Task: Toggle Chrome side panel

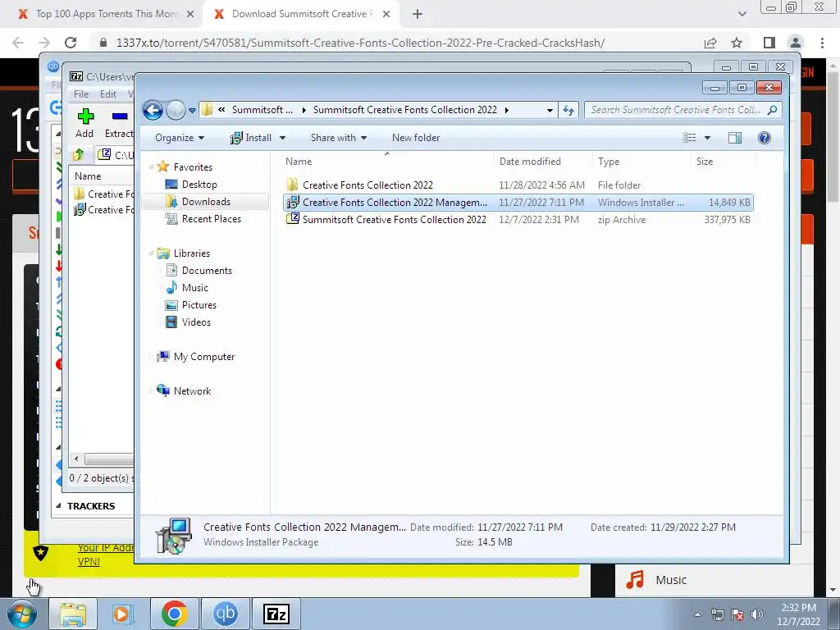Action: tap(769, 43)
